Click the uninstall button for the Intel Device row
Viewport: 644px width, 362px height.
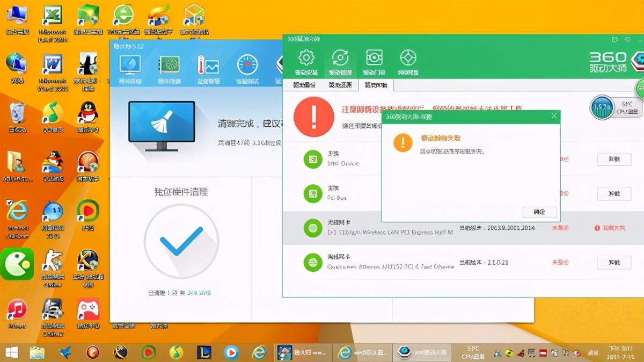point(614,159)
